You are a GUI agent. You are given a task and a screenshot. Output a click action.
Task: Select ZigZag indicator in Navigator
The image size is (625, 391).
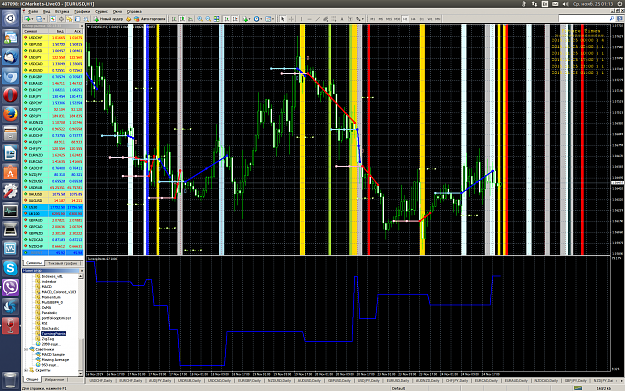[47, 339]
